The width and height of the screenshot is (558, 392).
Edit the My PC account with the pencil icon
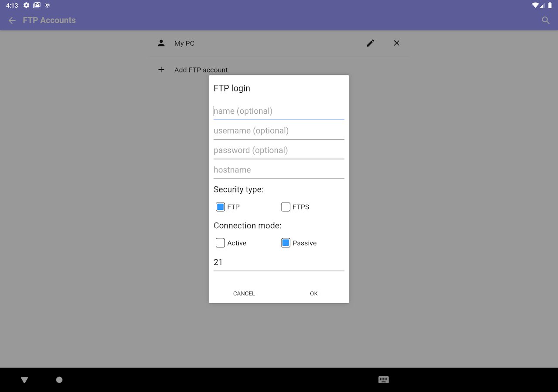(371, 43)
